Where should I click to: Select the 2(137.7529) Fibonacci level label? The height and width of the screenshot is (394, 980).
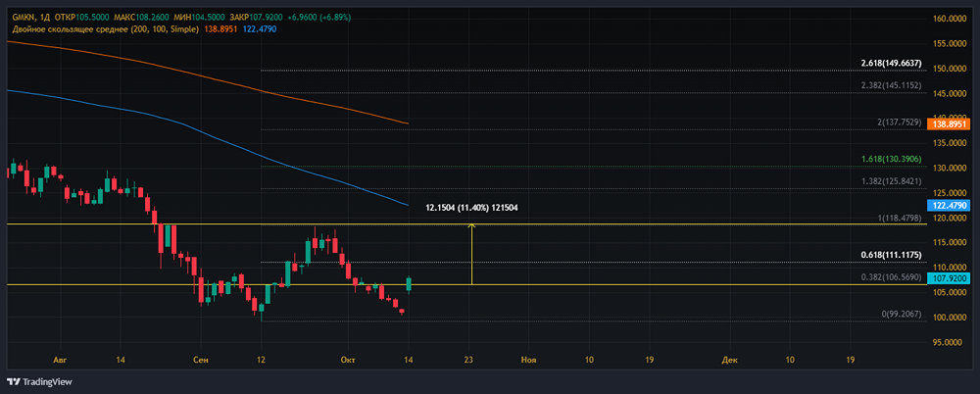coord(900,123)
